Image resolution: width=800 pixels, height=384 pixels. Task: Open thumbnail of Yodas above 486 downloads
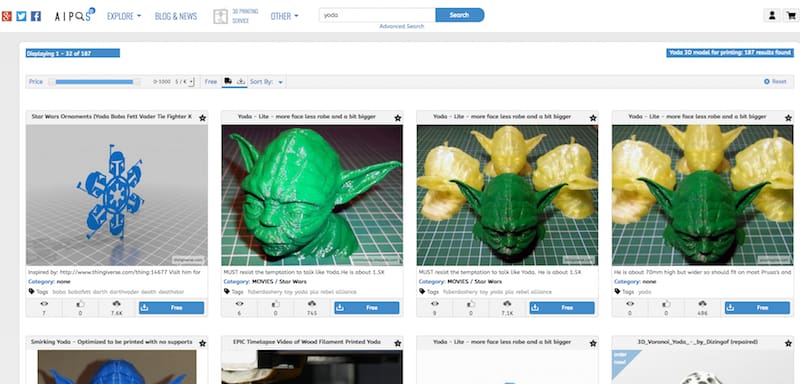(703, 195)
